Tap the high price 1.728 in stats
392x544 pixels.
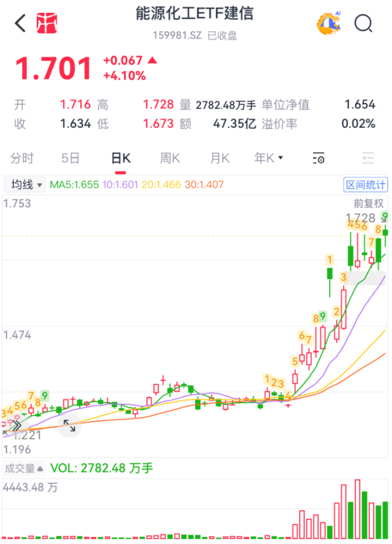coord(158,105)
